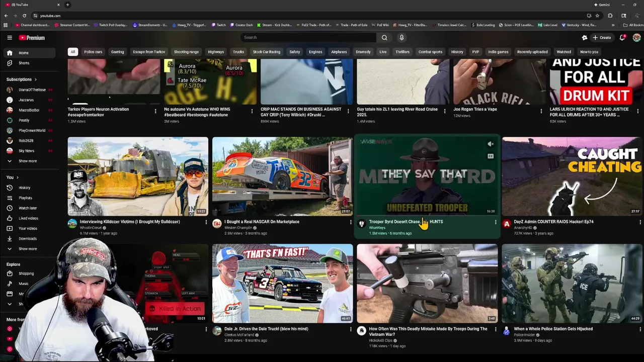Click the Create button
This screenshot has height=362, width=644.
[602, 38]
